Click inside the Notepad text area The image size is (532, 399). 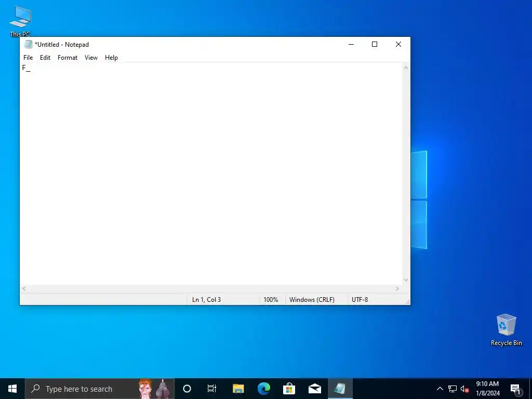click(x=211, y=174)
